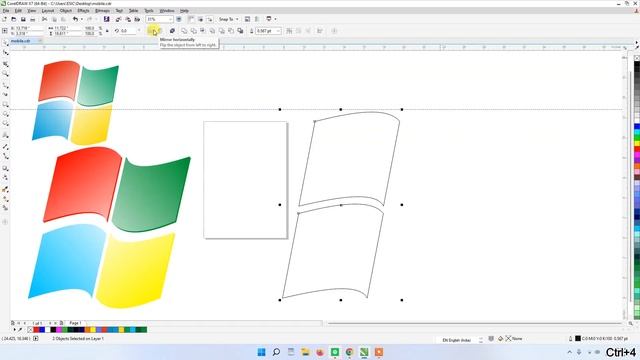Toggle show grid button
The height and width of the screenshot is (360, 640).
click(200, 19)
